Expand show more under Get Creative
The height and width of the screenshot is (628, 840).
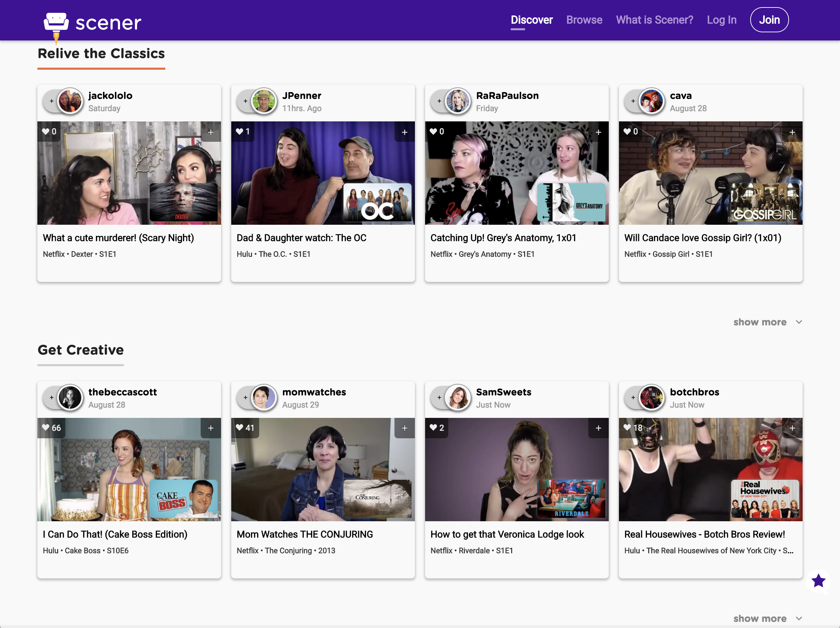(x=759, y=618)
